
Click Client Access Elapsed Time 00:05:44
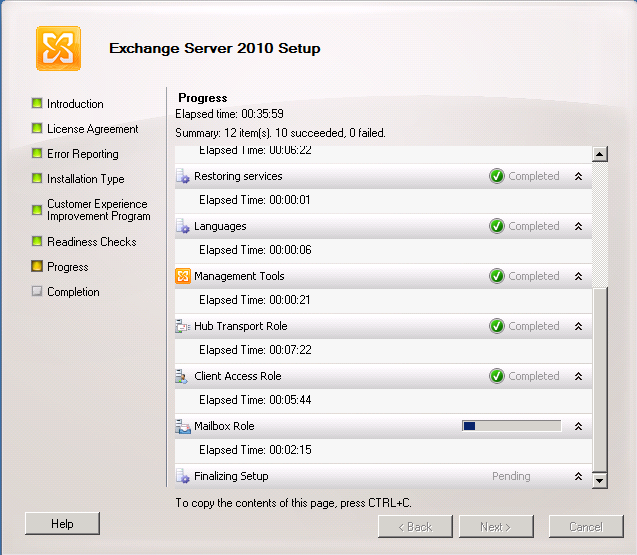click(x=255, y=400)
